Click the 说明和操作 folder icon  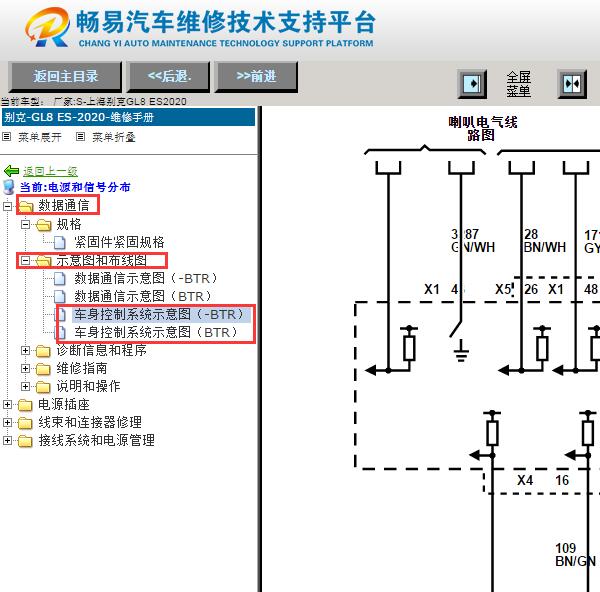coord(44,387)
